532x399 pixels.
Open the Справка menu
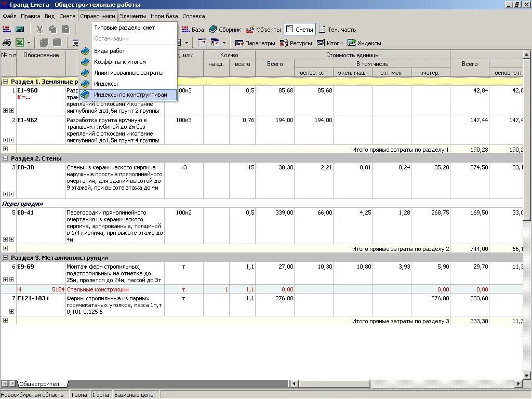(x=193, y=16)
